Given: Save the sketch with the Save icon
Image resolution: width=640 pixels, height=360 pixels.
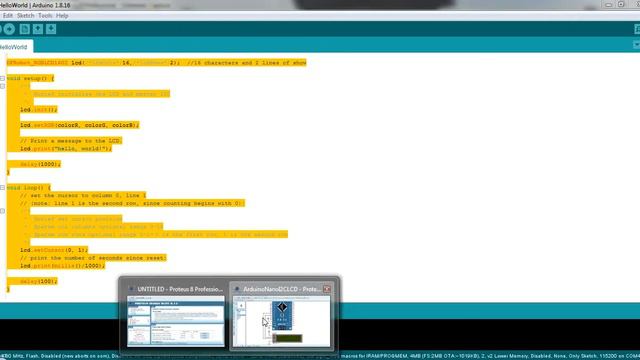Looking at the screenshot, I should (51, 29).
